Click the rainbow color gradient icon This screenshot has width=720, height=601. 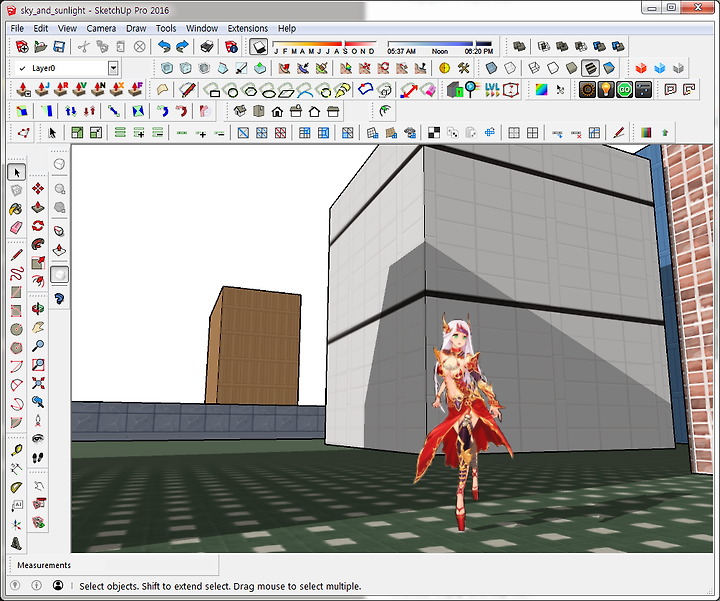click(x=541, y=90)
